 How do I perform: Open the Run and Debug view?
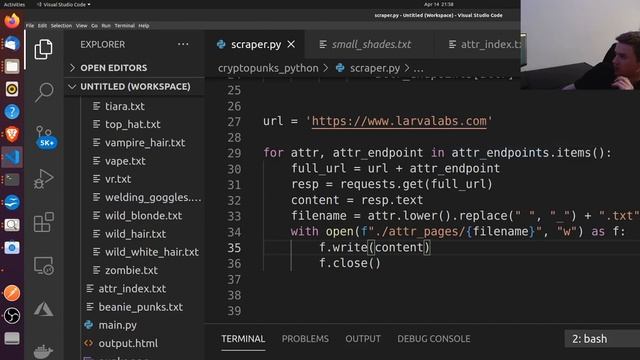point(44,179)
